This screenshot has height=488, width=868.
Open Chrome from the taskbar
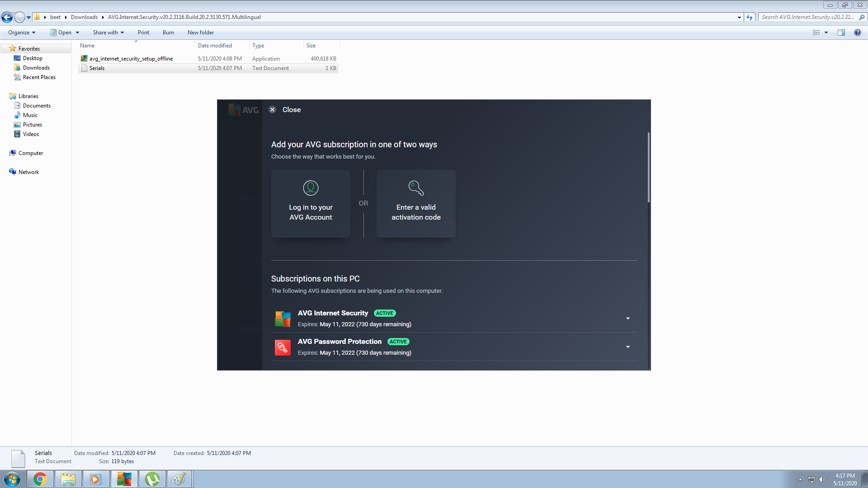point(40,479)
